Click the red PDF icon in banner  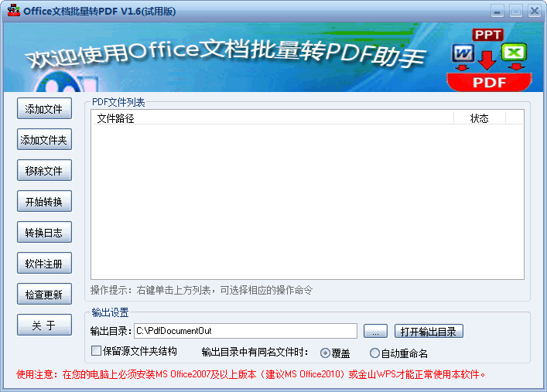[x=488, y=81]
